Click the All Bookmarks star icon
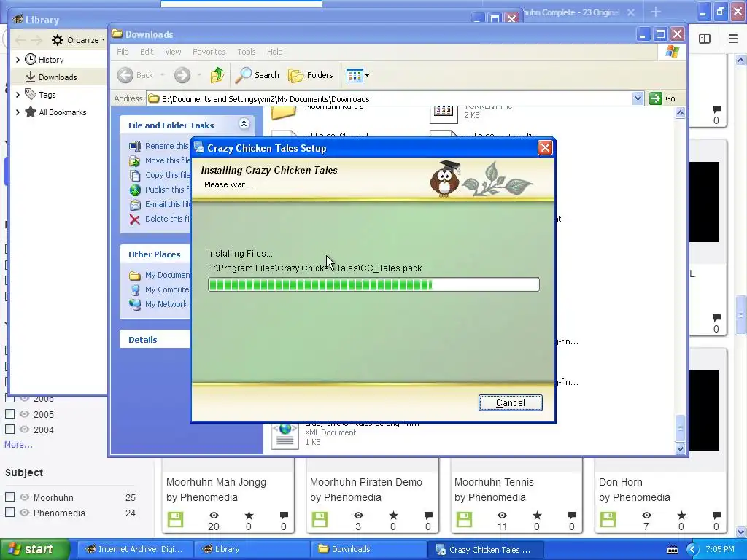 click(x=31, y=112)
